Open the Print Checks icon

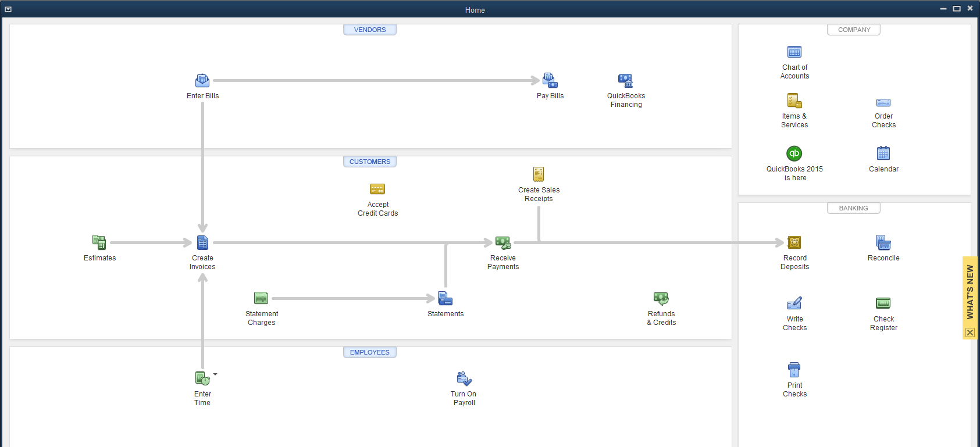click(794, 370)
